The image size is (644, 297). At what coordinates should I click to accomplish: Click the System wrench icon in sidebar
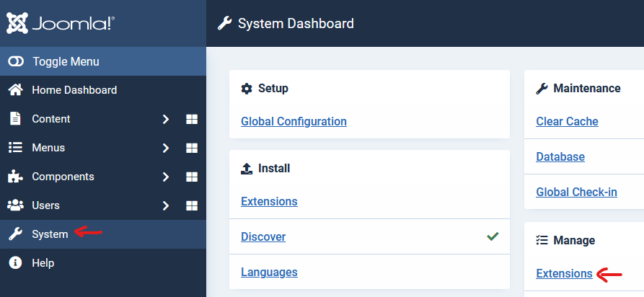click(x=15, y=234)
